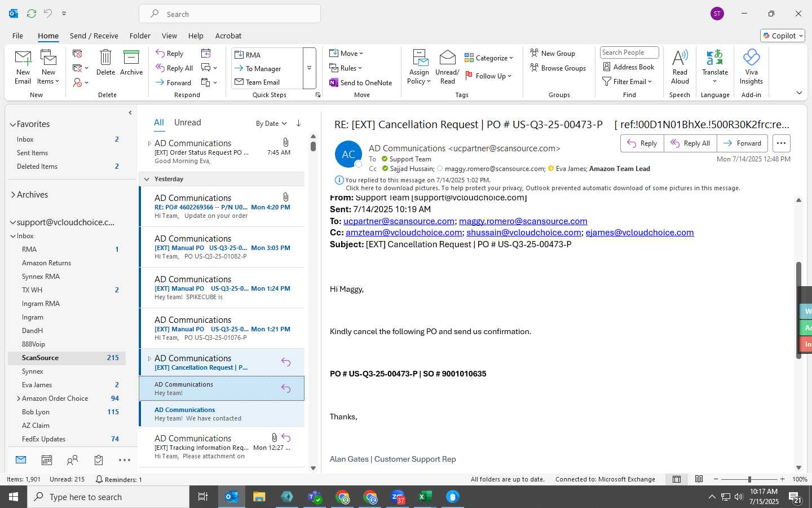Open the Move dropdown
812x508 pixels.
click(346, 53)
